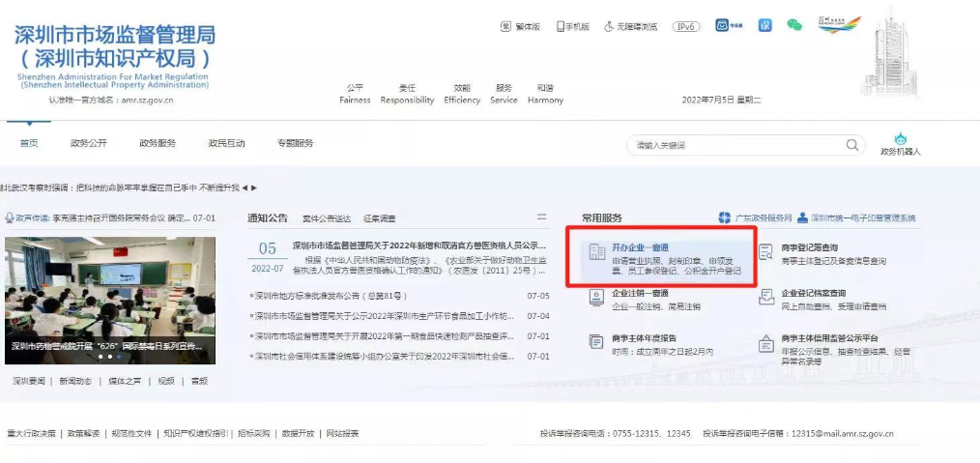Click the ticker's left arrow for previous headline
The width and height of the screenshot is (980, 463).
pyautogui.click(x=245, y=187)
